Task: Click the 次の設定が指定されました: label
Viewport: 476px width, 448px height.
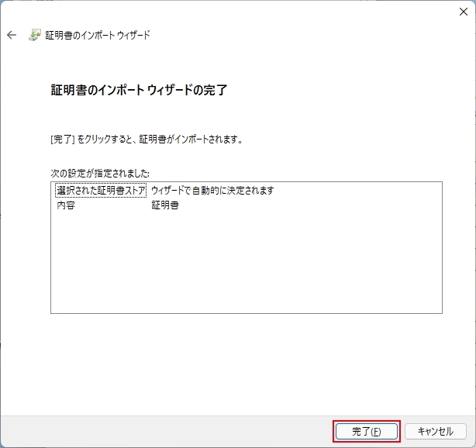Action: tap(100, 173)
